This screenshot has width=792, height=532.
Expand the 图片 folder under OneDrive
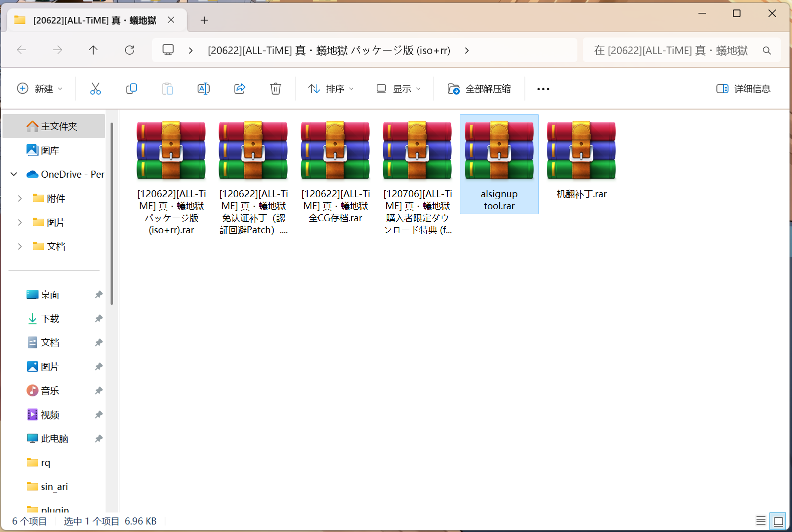[x=20, y=222]
